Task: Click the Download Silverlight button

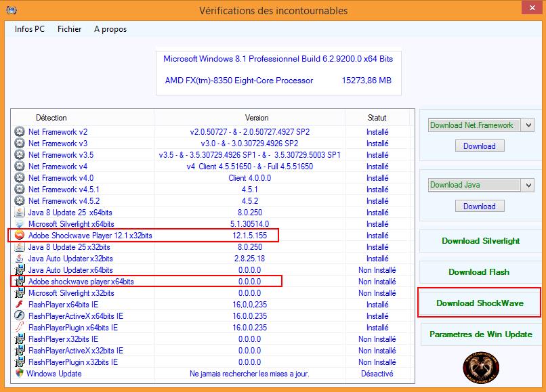Action: (x=480, y=241)
